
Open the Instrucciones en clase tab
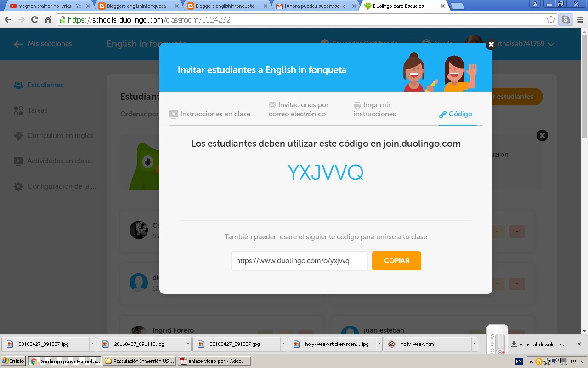(x=209, y=114)
